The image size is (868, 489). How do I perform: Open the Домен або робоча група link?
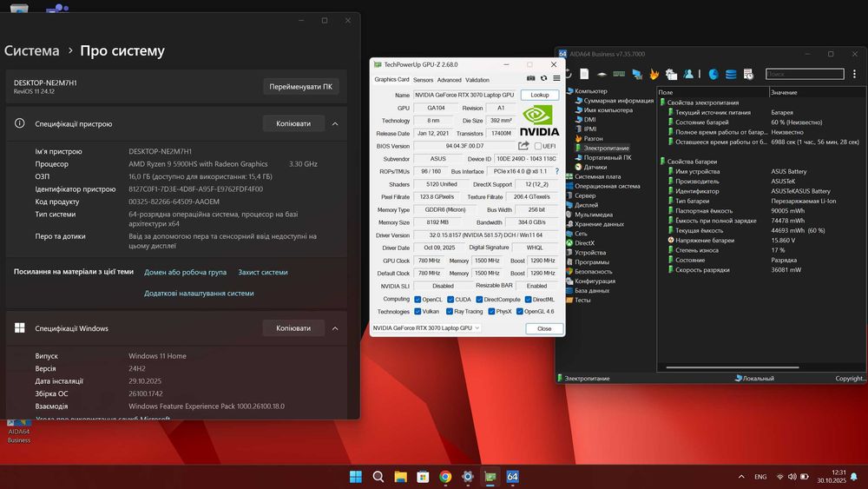coord(185,273)
